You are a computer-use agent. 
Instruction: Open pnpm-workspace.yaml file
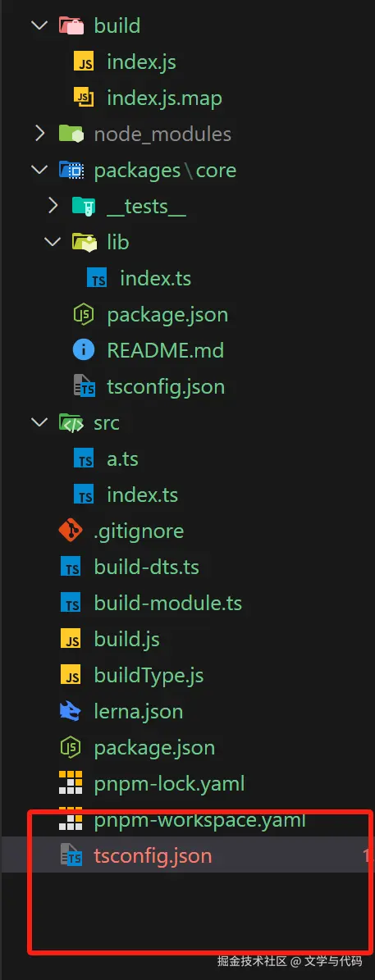coord(200,819)
